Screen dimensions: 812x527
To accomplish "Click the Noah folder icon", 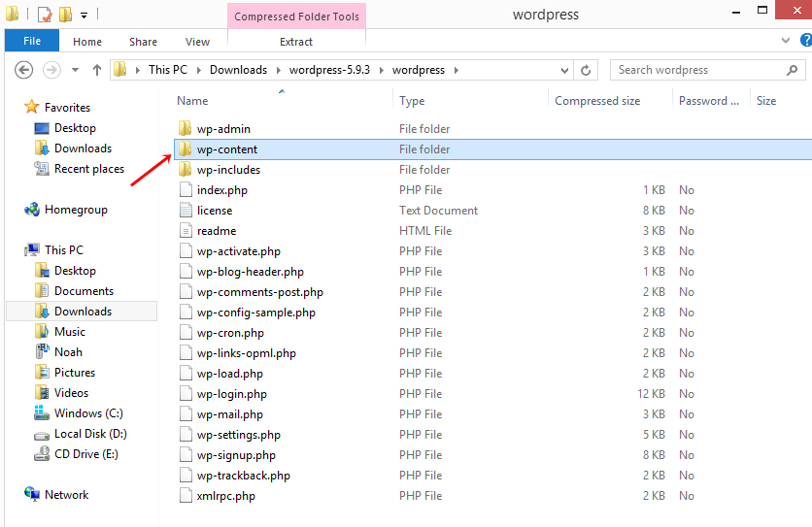I will click(x=42, y=351).
